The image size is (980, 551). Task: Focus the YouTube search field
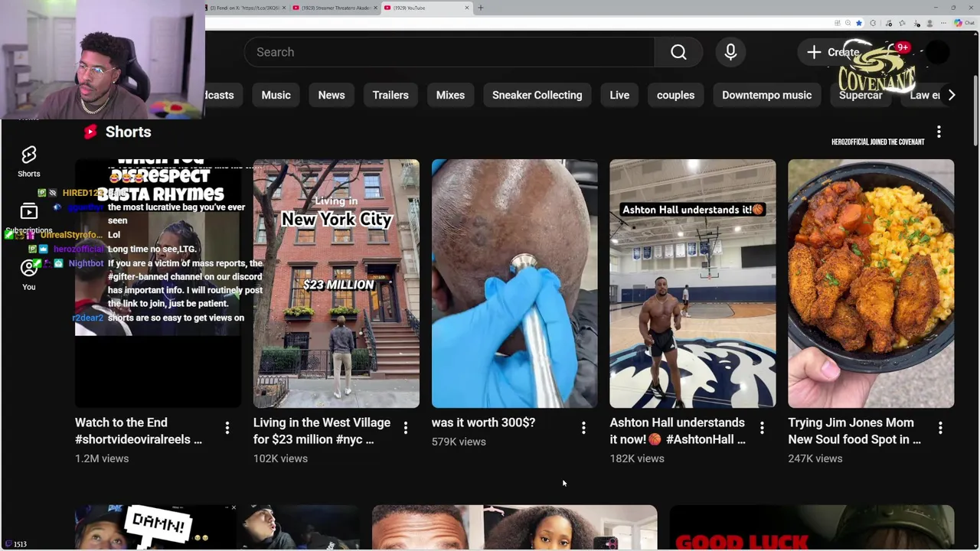tap(449, 52)
